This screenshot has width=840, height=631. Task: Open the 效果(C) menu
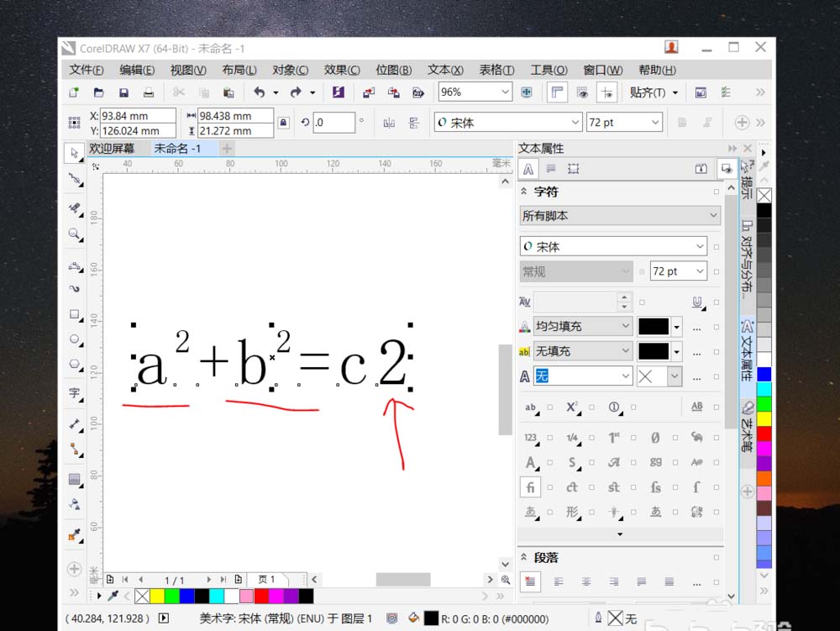pyautogui.click(x=342, y=71)
